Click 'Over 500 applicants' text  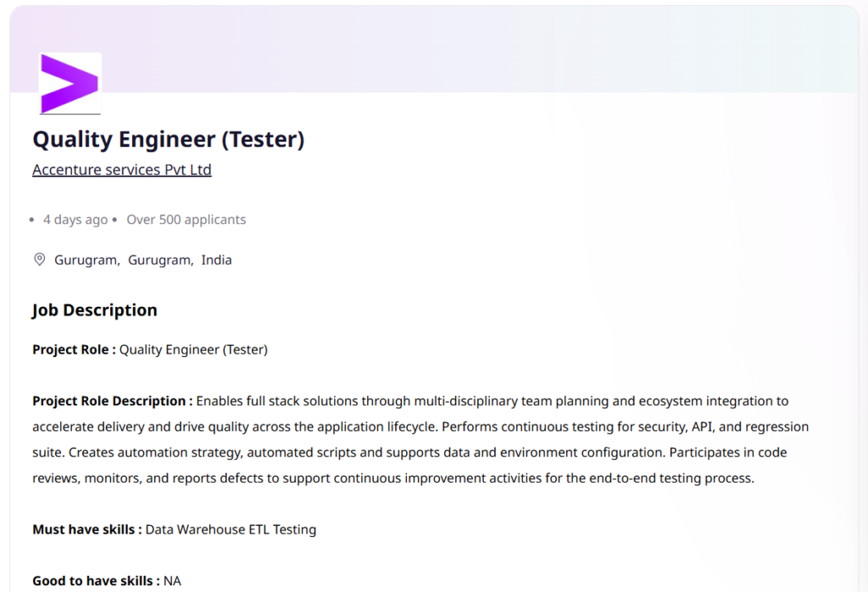186,220
